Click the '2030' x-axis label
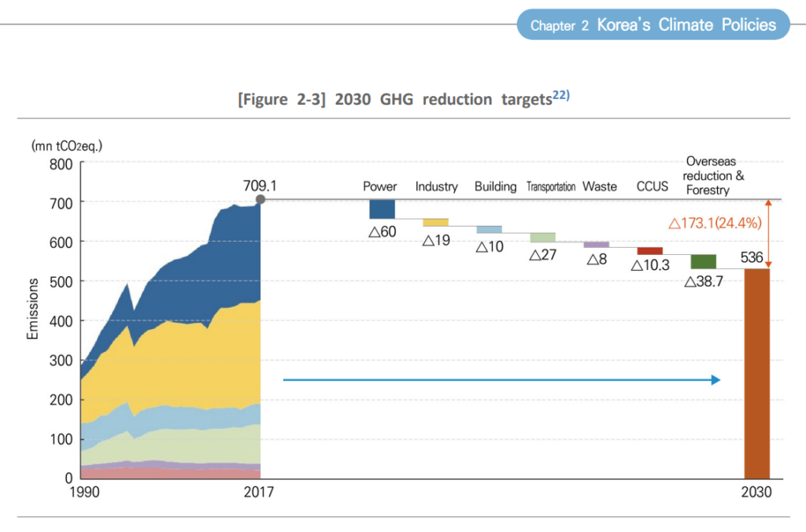Screen dimensions: 806x532 click(x=756, y=493)
